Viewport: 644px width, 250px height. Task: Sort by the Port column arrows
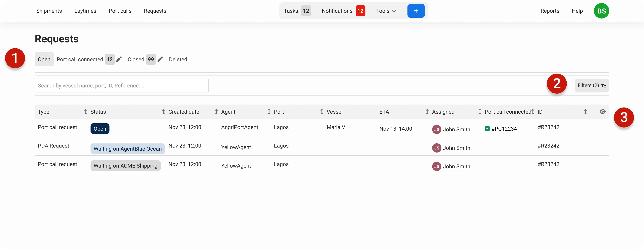click(322, 112)
